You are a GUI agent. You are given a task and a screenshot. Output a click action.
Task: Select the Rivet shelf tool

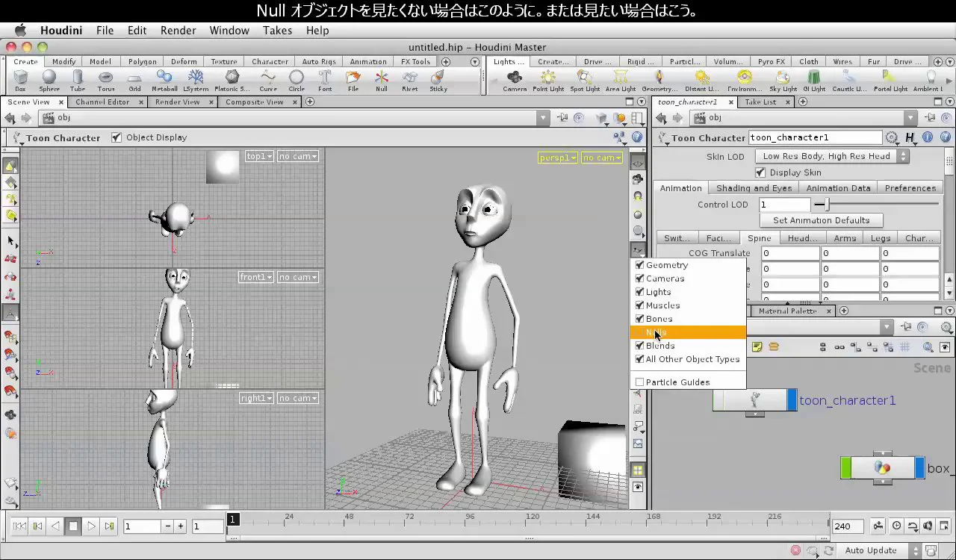(x=410, y=81)
